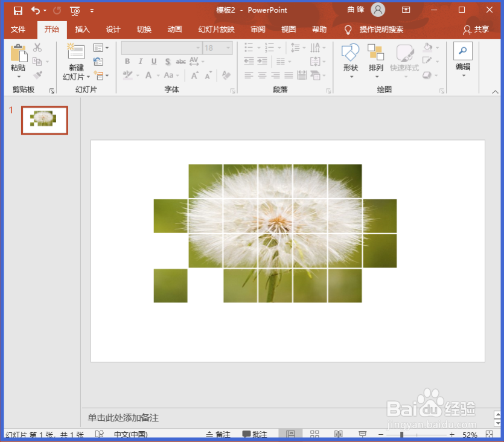
Task: Click the 共享 share button
Action: (x=476, y=30)
